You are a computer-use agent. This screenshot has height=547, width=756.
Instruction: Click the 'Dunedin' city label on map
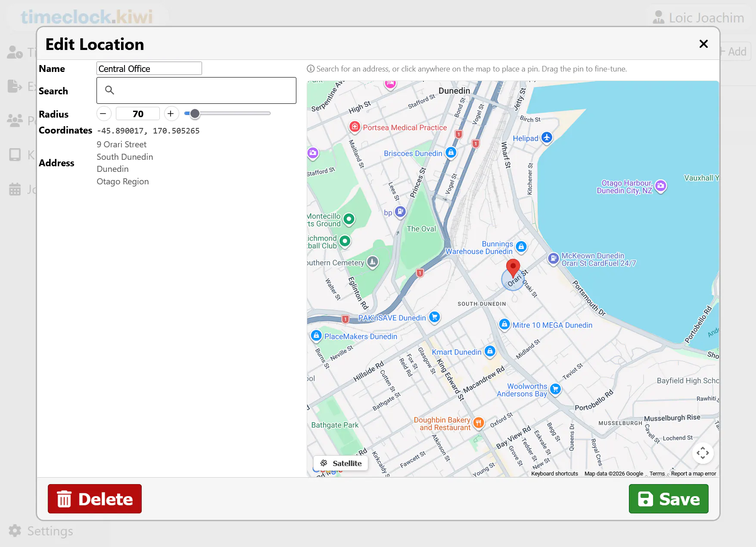click(x=454, y=90)
